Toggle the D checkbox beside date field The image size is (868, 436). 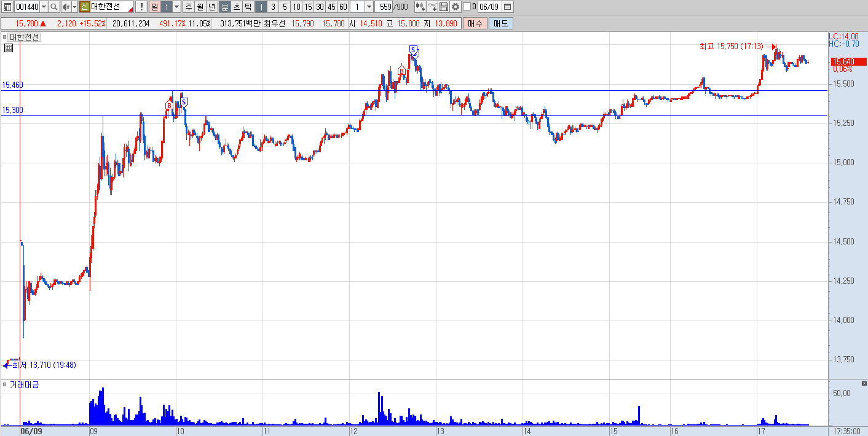coord(467,7)
